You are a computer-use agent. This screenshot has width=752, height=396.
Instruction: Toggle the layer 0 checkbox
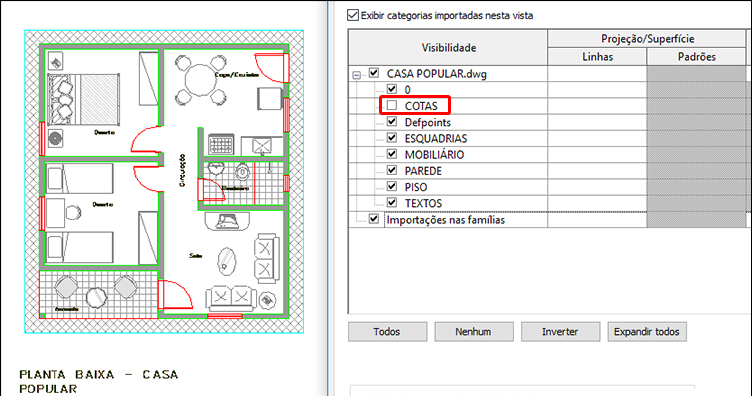[392, 89]
